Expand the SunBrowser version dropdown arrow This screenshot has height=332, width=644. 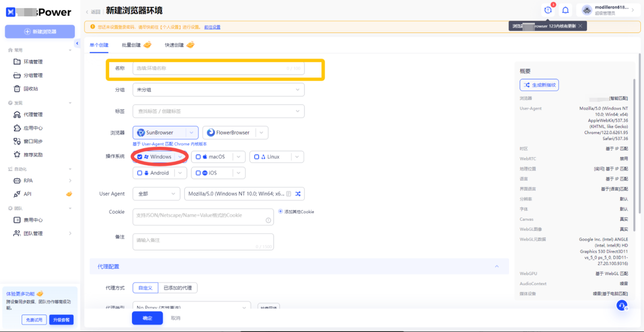coord(191,133)
